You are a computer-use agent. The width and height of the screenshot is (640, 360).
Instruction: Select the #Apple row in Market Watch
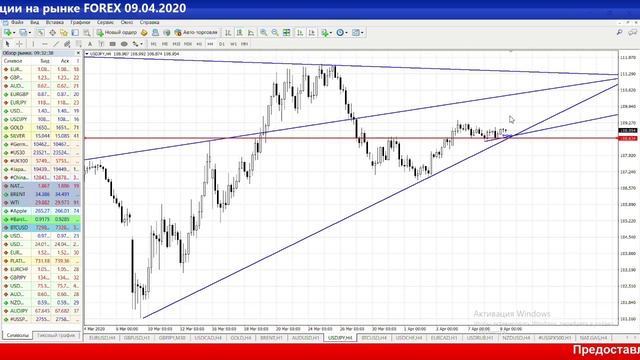pos(41,211)
